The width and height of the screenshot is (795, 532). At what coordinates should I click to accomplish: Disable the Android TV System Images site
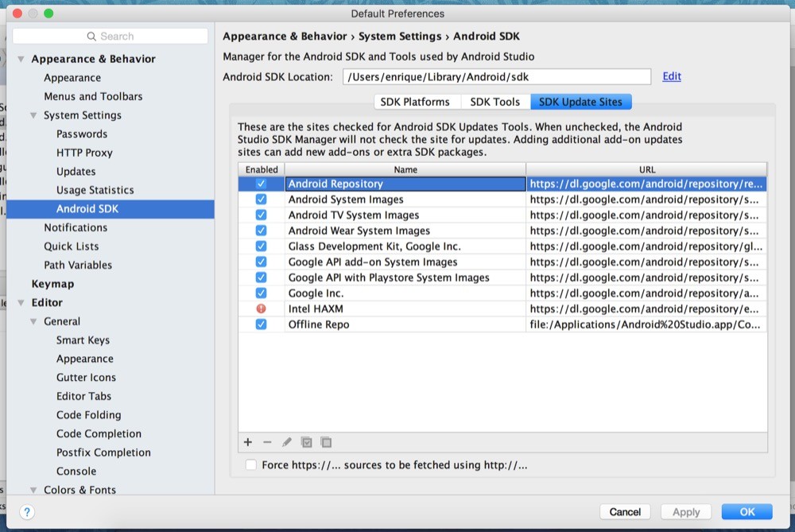(261, 215)
